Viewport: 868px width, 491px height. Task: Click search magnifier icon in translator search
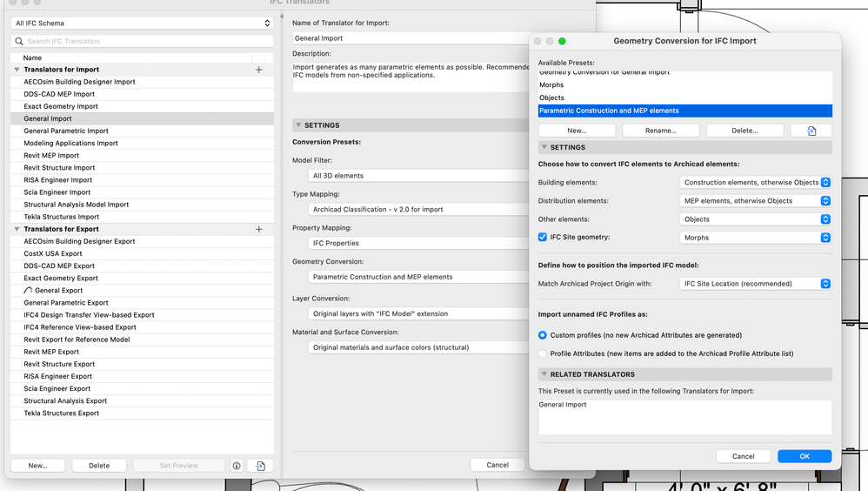point(19,41)
